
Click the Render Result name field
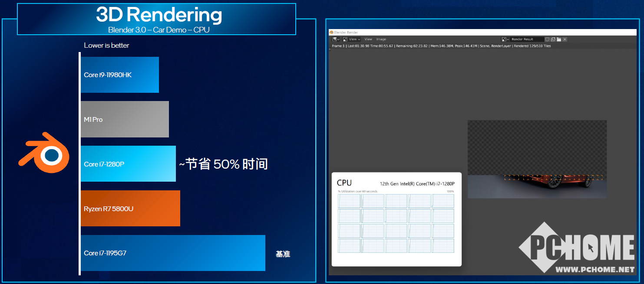[527, 39]
